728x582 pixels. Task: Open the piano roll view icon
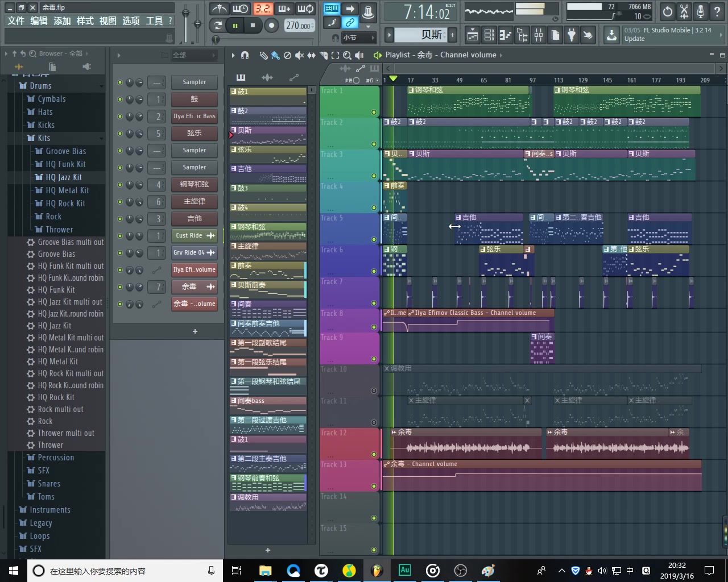point(506,35)
